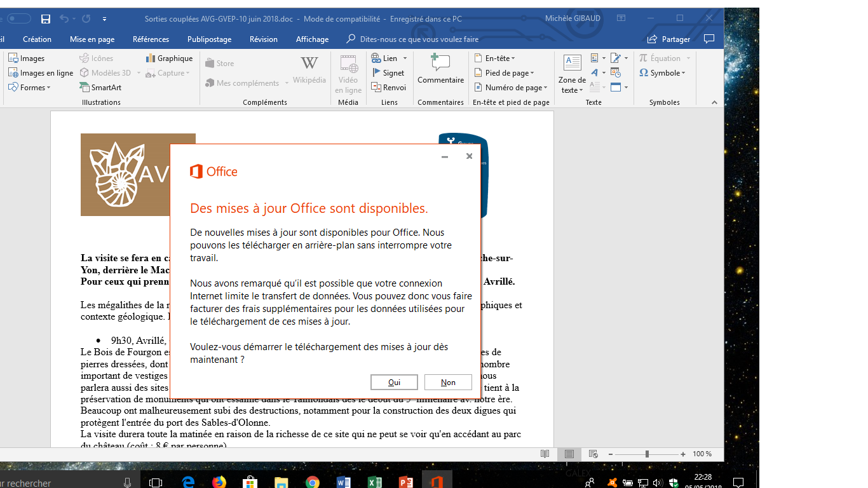
Task: Click Oui to start downloading updates
Action: tap(394, 383)
